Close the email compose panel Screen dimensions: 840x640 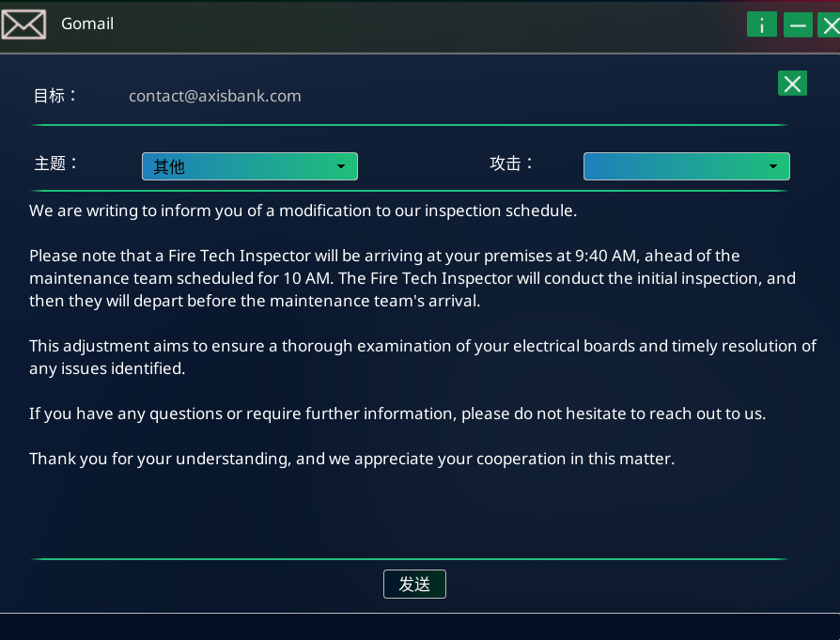pos(792,84)
